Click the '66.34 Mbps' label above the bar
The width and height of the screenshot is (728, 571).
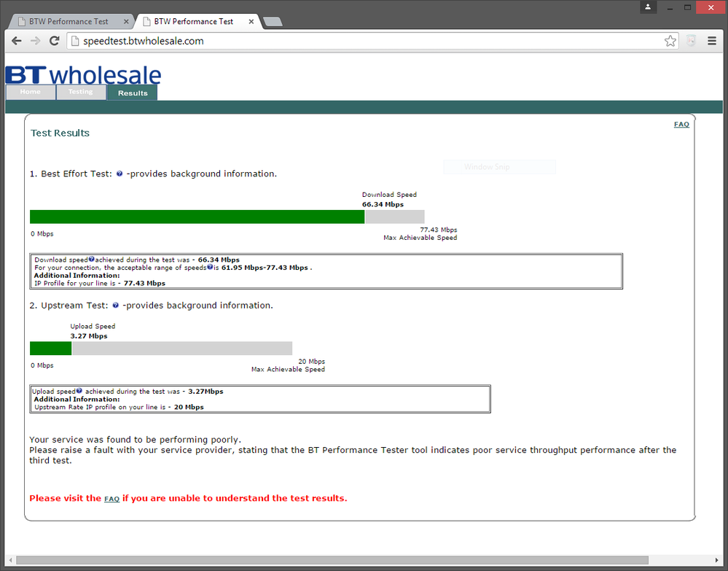coord(383,204)
